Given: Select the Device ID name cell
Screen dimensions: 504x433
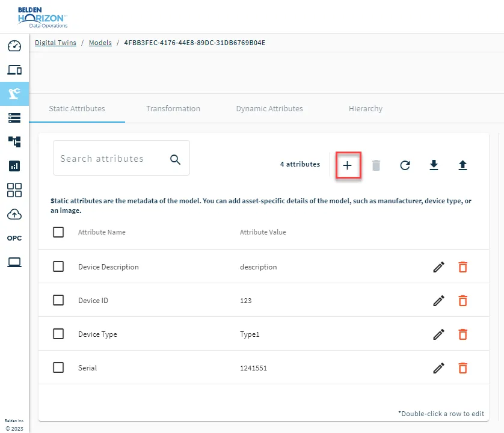Looking at the screenshot, I should pyautogui.click(x=93, y=301).
